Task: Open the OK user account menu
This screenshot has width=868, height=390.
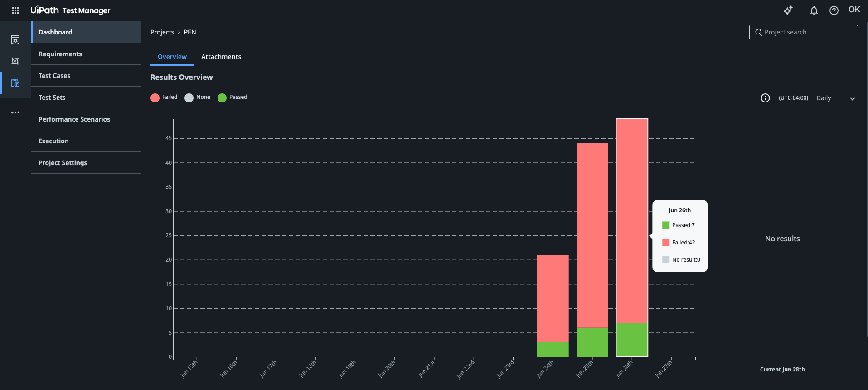Action: click(854, 10)
